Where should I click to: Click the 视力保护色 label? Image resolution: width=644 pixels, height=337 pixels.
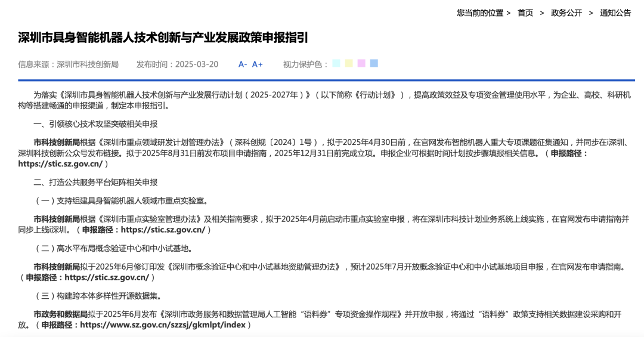tap(305, 64)
